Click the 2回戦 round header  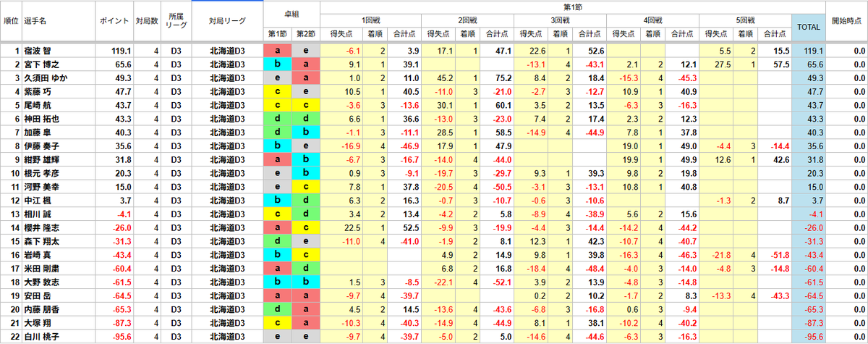click(466, 21)
